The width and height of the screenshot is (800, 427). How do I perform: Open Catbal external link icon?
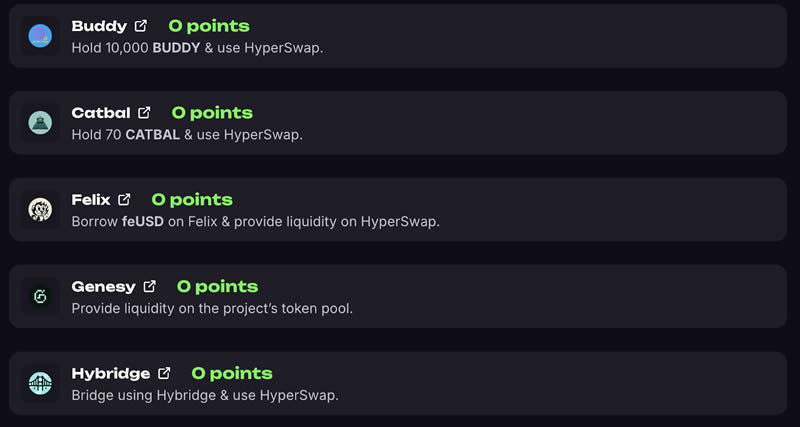click(144, 113)
